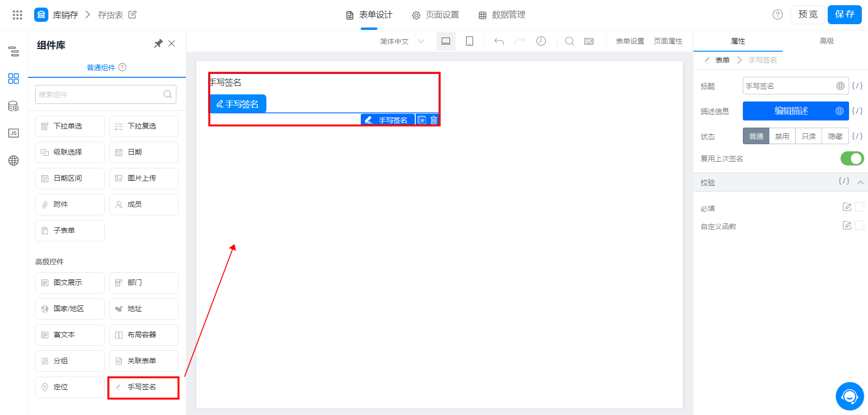Click the 保存 button
The height and width of the screenshot is (415, 868).
click(845, 14)
